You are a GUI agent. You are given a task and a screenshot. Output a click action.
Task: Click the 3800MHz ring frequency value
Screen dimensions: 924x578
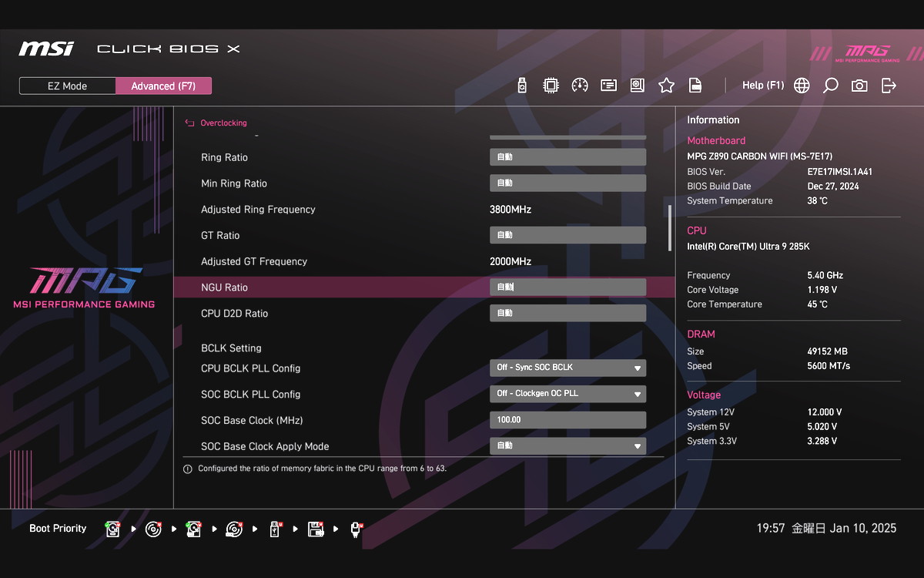(511, 210)
